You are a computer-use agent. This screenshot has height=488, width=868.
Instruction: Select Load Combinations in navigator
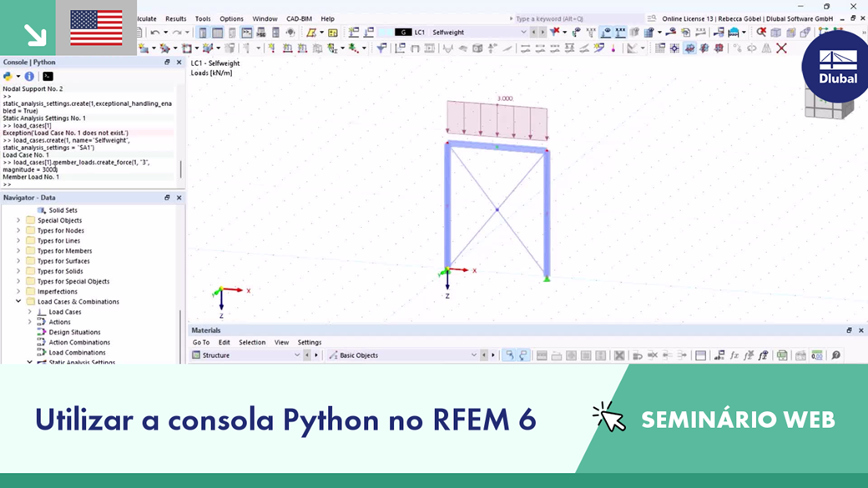tap(77, 352)
